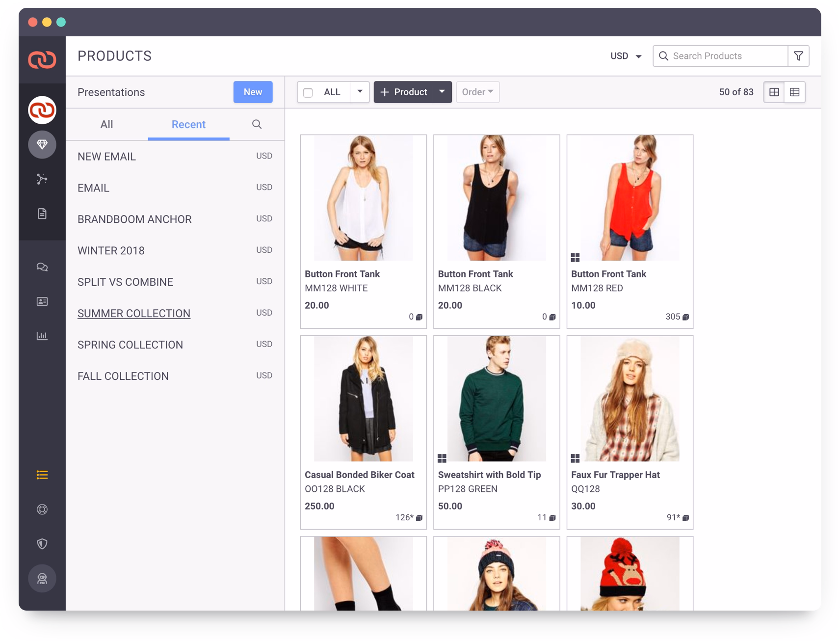Click inventory box icon on MM128 RED card
The image size is (840, 642).
686,317
